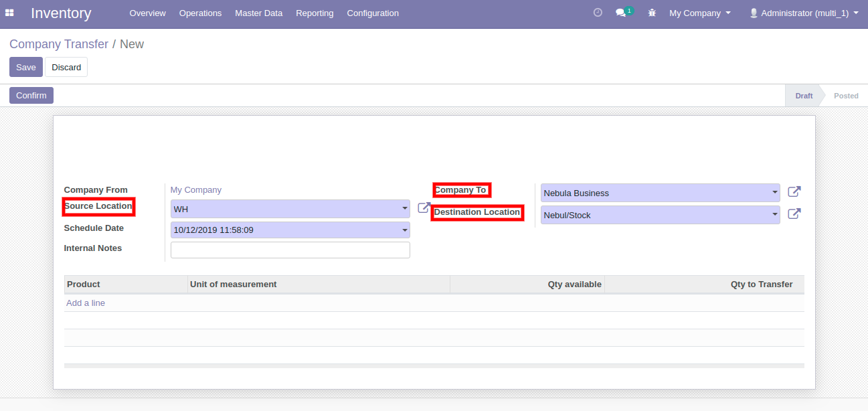868x411 pixels.
Task: Open external link for Source Location
Action: (x=424, y=208)
